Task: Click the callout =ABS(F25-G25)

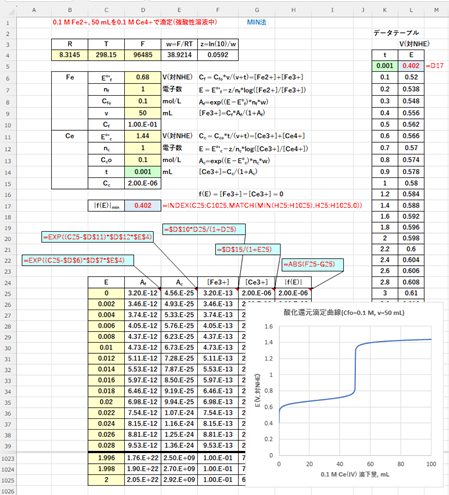Action: (313, 265)
